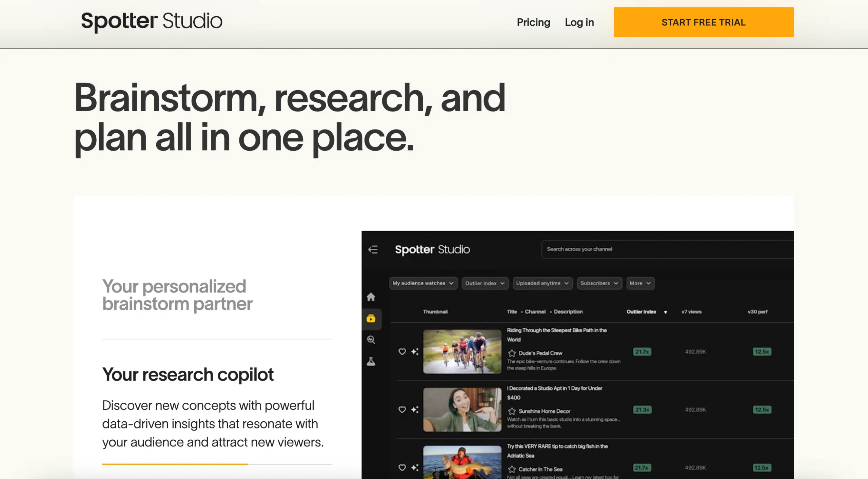Star the Dude's Pedal Crew channel

pyautogui.click(x=512, y=353)
